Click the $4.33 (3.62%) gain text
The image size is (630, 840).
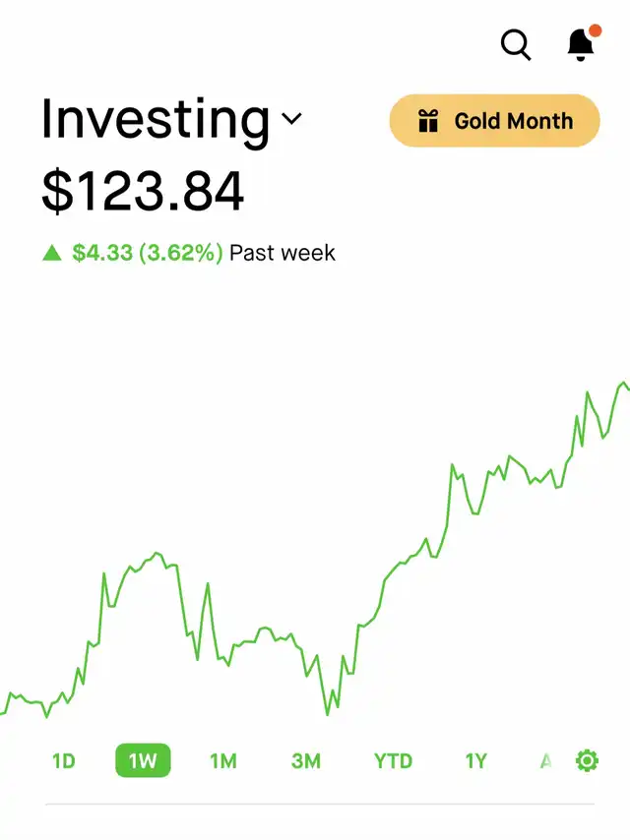coord(148,253)
